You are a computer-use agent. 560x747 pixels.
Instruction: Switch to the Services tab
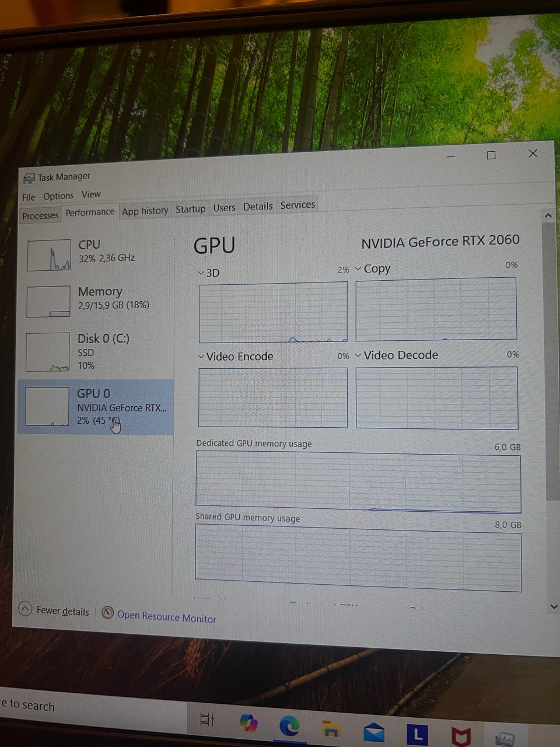click(297, 205)
